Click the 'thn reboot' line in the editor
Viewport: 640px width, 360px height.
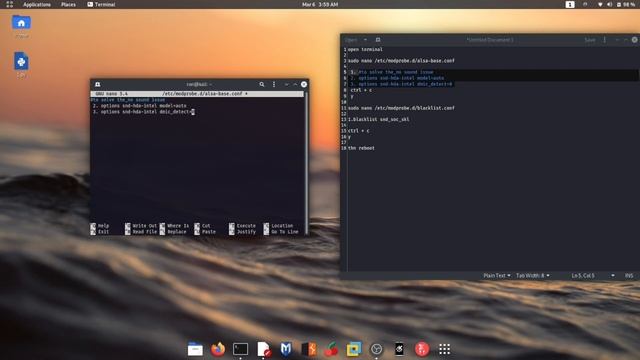coord(361,148)
